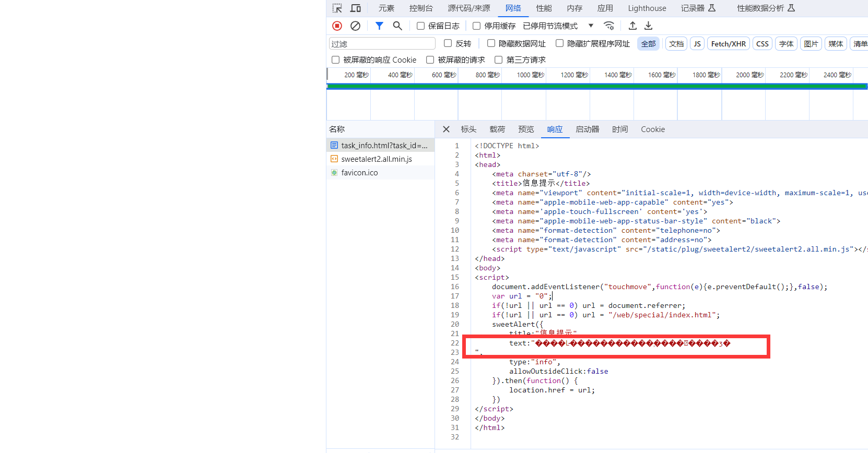Open network conditions wifi icon
This screenshot has width=868, height=453.
(x=609, y=26)
